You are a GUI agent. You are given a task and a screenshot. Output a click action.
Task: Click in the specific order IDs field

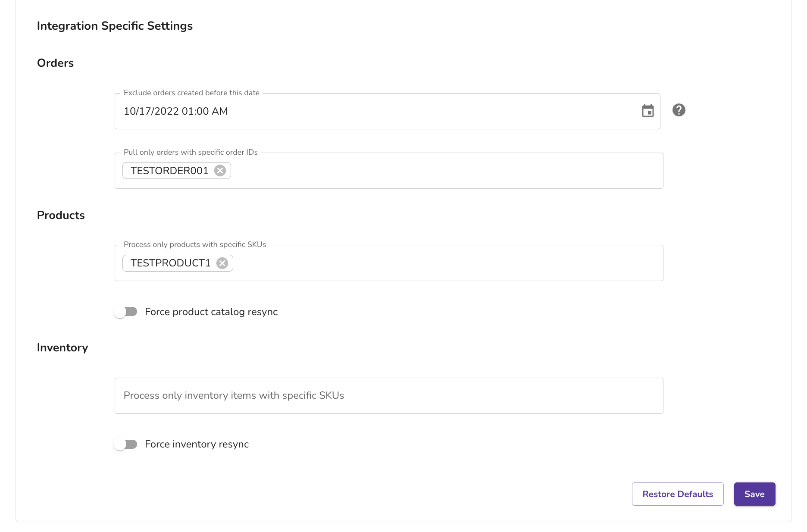[x=389, y=171]
